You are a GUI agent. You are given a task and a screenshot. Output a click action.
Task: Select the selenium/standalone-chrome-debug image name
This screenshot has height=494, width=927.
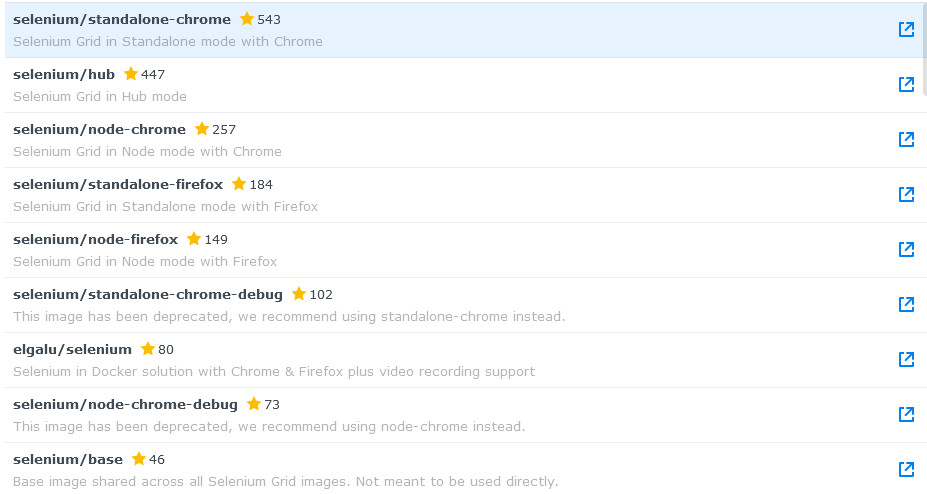pos(148,294)
